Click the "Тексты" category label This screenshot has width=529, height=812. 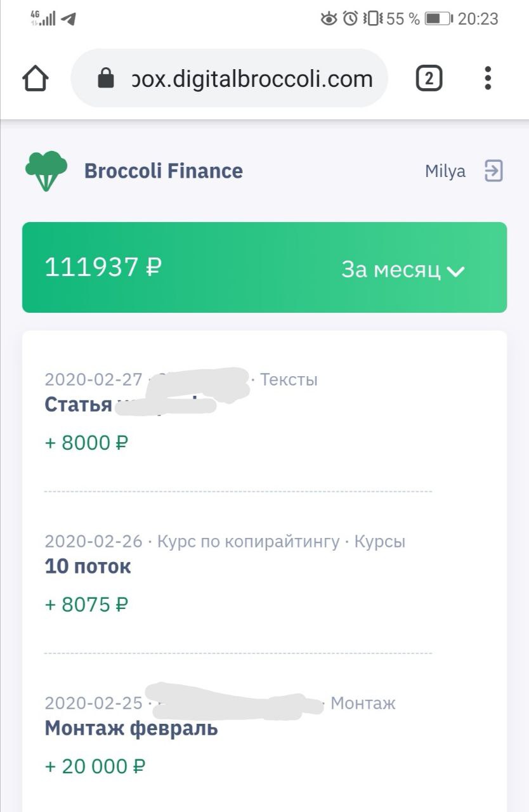(x=289, y=380)
